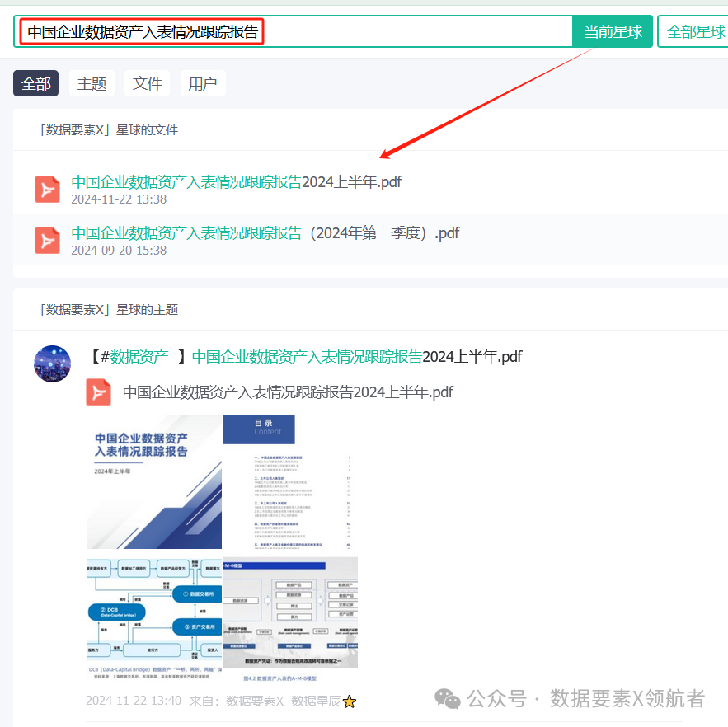Open the A-M-O模型 diagram thumbnail
728x727 pixels.
tap(291, 620)
